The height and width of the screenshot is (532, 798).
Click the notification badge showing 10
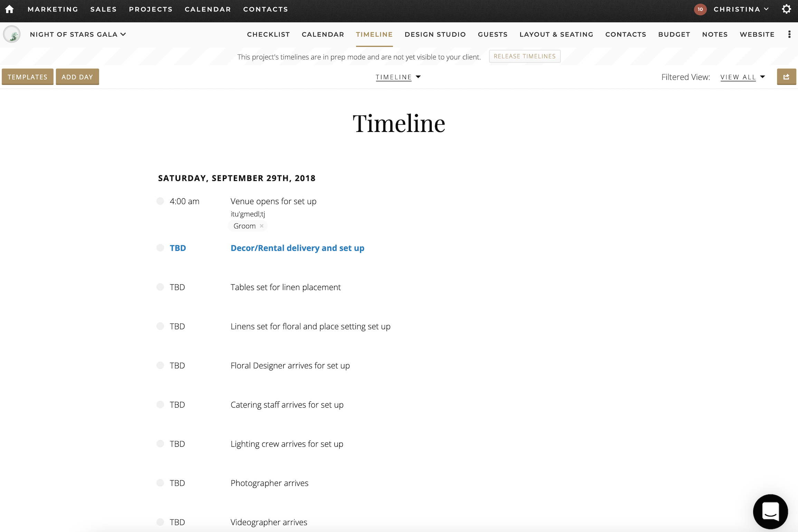[x=701, y=9]
